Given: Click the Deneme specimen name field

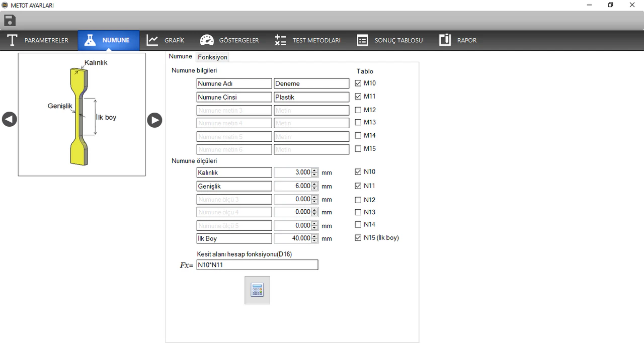Looking at the screenshot, I should 311,84.
